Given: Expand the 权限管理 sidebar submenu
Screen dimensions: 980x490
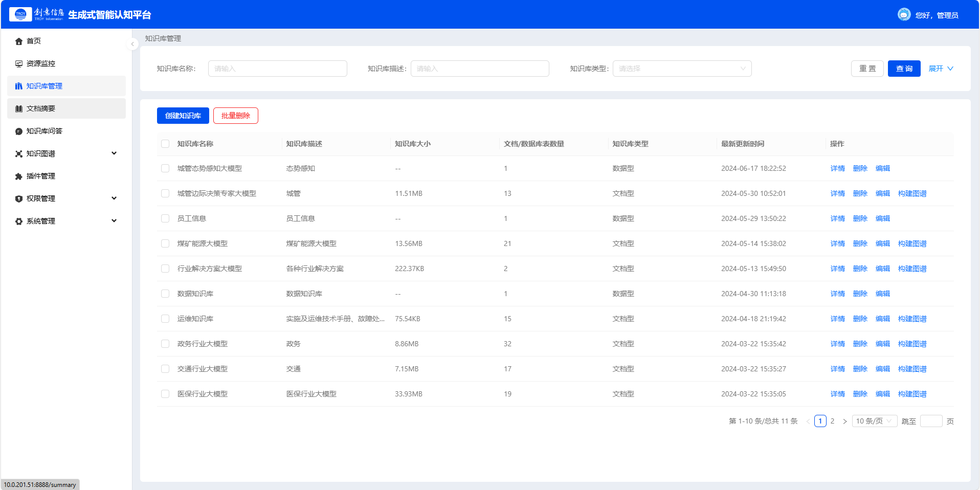Looking at the screenshot, I should [x=114, y=198].
